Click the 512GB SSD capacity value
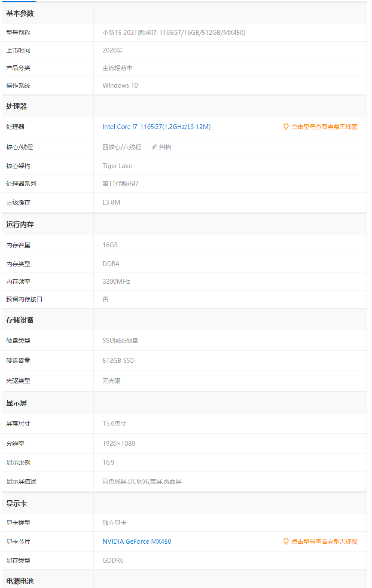 pyautogui.click(x=119, y=361)
